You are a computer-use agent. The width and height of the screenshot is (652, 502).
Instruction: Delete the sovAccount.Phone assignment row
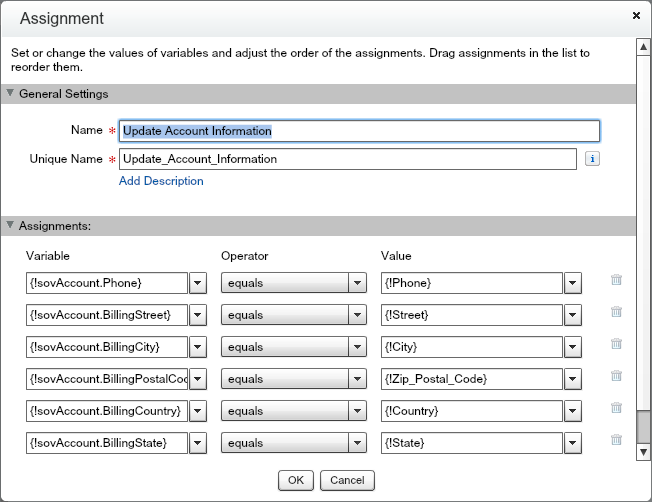pyautogui.click(x=616, y=282)
